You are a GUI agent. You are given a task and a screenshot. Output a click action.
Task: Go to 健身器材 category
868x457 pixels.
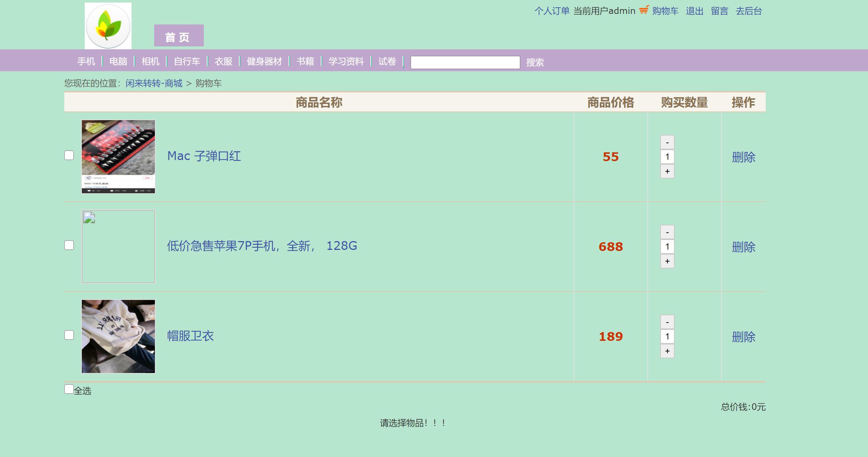pos(264,61)
